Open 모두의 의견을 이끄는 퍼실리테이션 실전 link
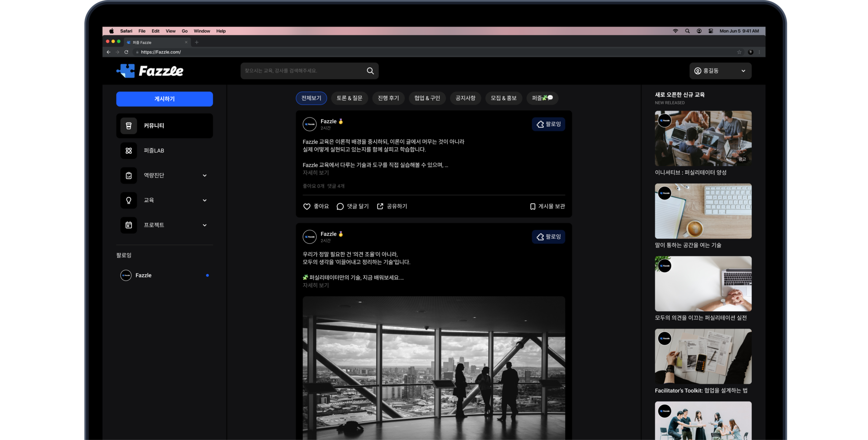 coord(700,318)
